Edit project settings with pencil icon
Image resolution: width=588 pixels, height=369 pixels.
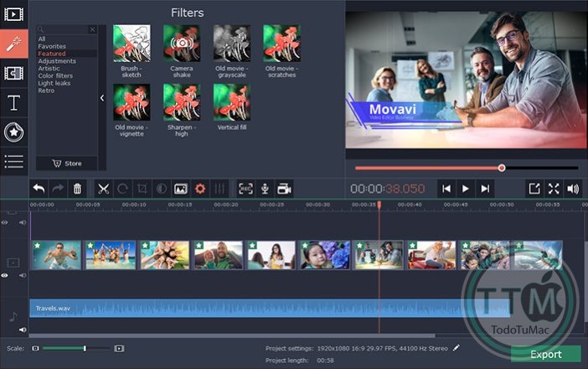pyautogui.click(x=456, y=348)
